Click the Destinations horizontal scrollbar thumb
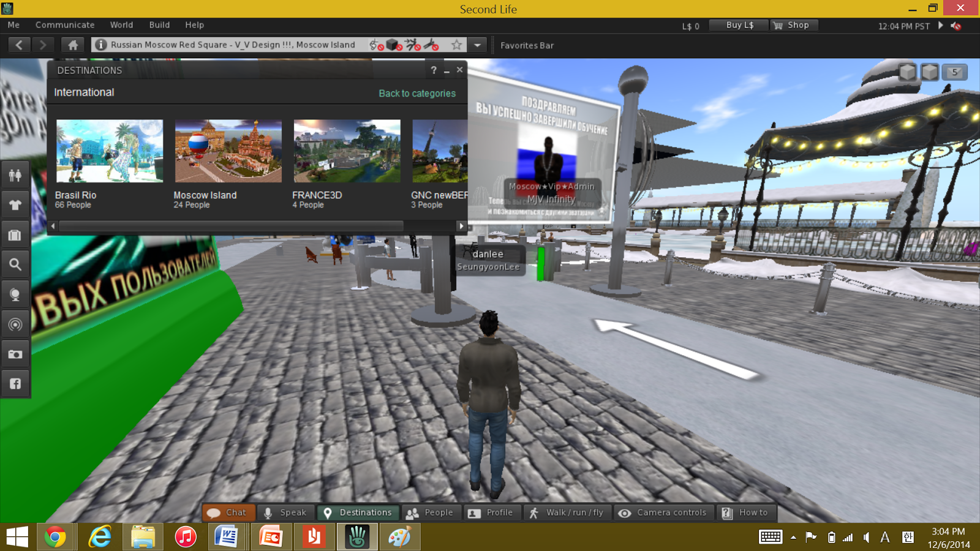The image size is (980, 551). click(x=232, y=226)
